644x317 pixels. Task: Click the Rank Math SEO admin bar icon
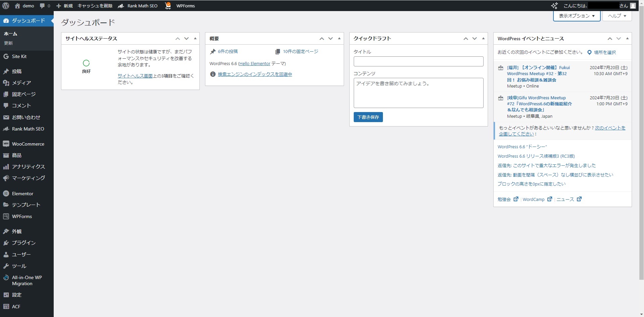121,6
